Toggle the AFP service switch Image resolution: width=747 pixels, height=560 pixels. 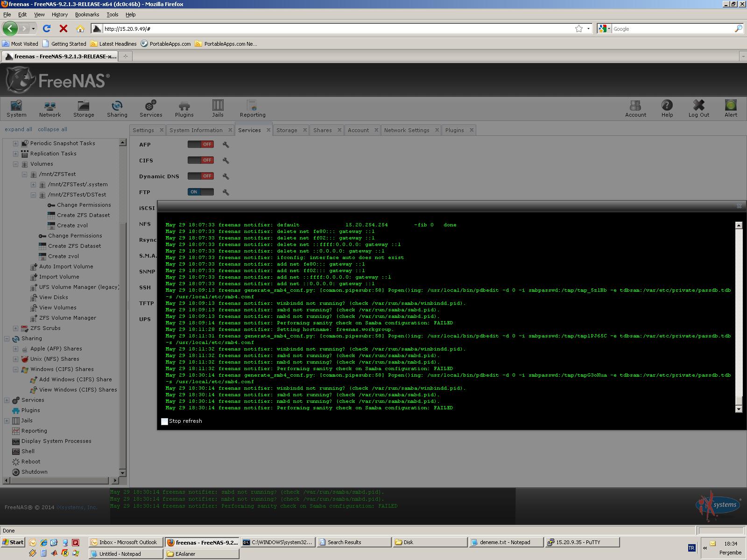pyautogui.click(x=201, y=144)
